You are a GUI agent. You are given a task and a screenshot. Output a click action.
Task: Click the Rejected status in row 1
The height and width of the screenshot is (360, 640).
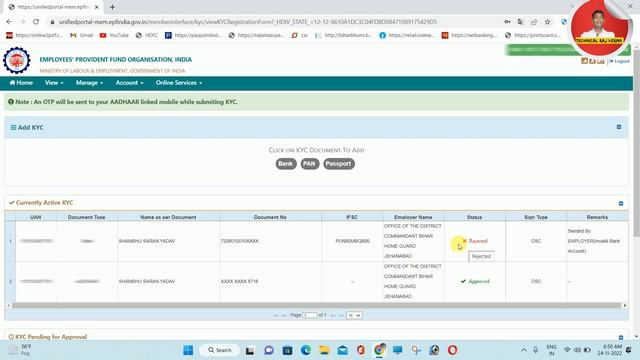pos(475,241)
